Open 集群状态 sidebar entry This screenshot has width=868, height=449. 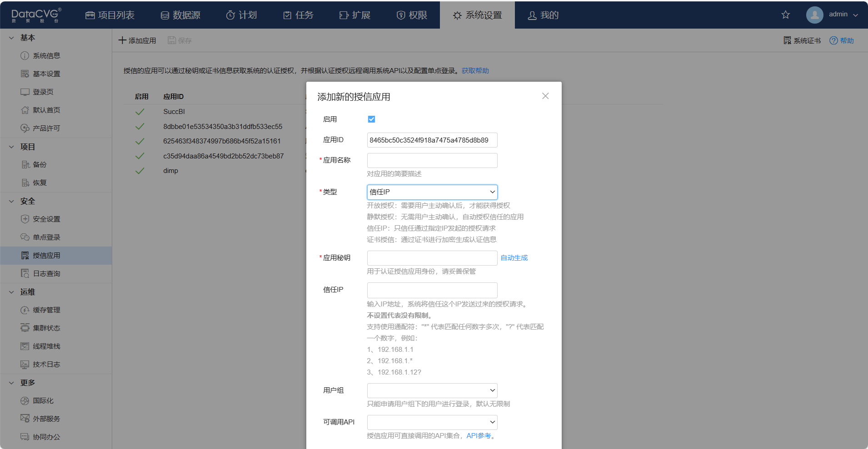pyautogui.click(x=46, y=328)
